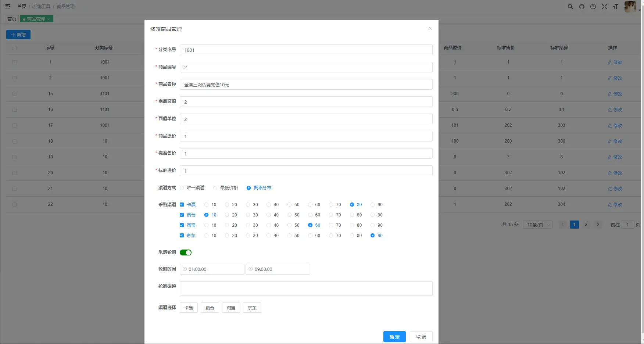Open the help question-mark icon

593,7
